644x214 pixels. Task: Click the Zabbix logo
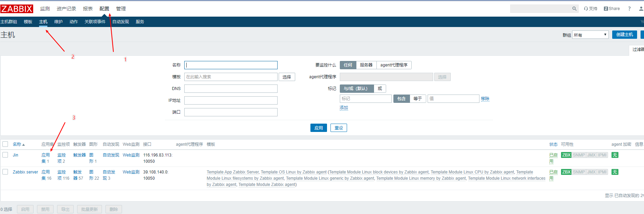(17, 9)
